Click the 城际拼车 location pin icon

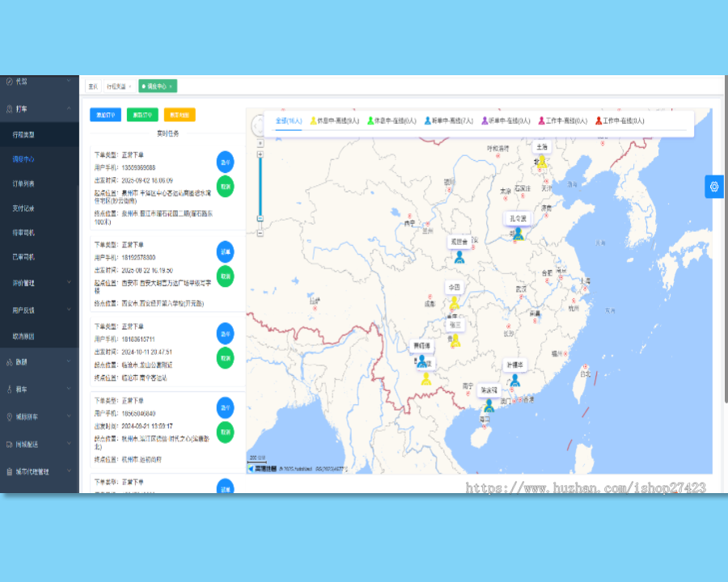(x=9, y=417)
